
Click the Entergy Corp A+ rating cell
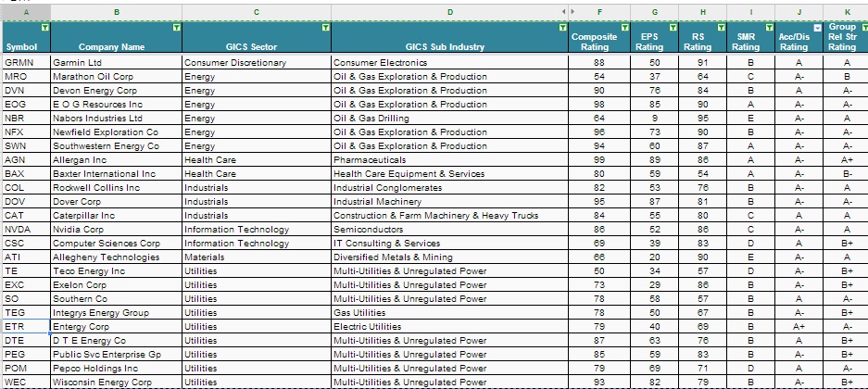pyautogui.click(x=794, y=326)
